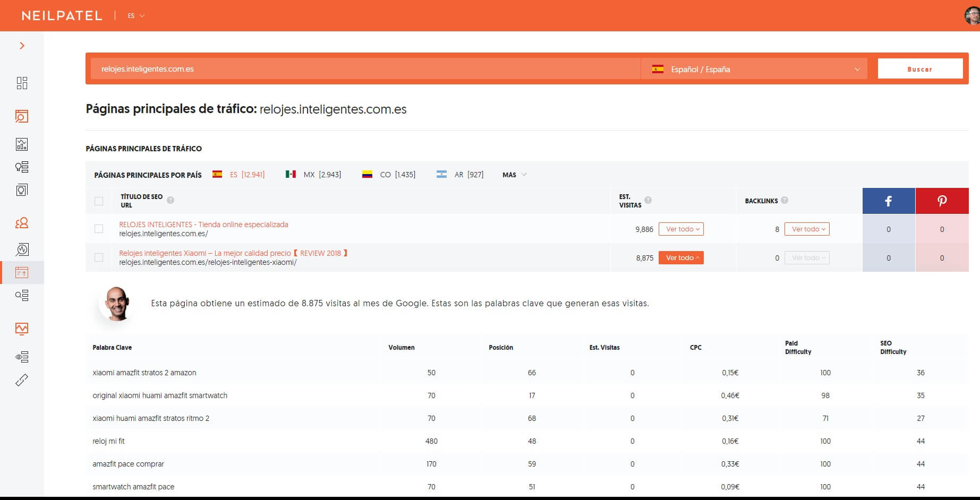Viewport: 980px width, 500px height.
Task: Click keyword 'amazfit pace comprar'
Action: [128, 464]
